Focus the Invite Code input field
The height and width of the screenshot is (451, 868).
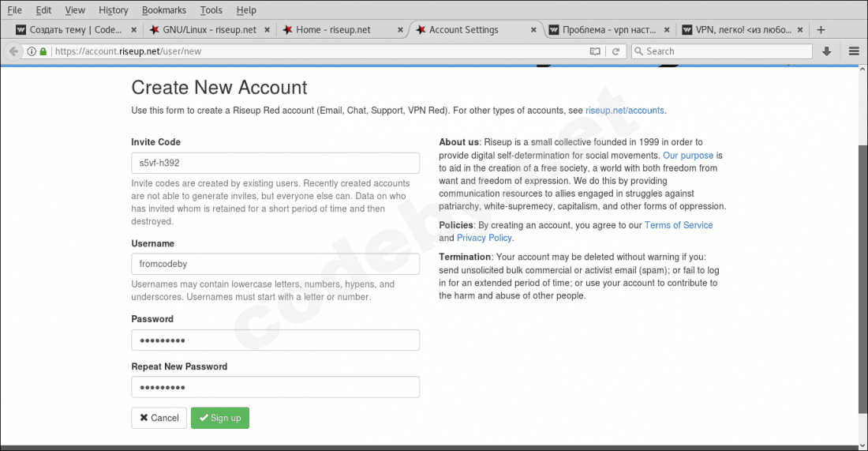pyautogui.click(x=275, y=163)
